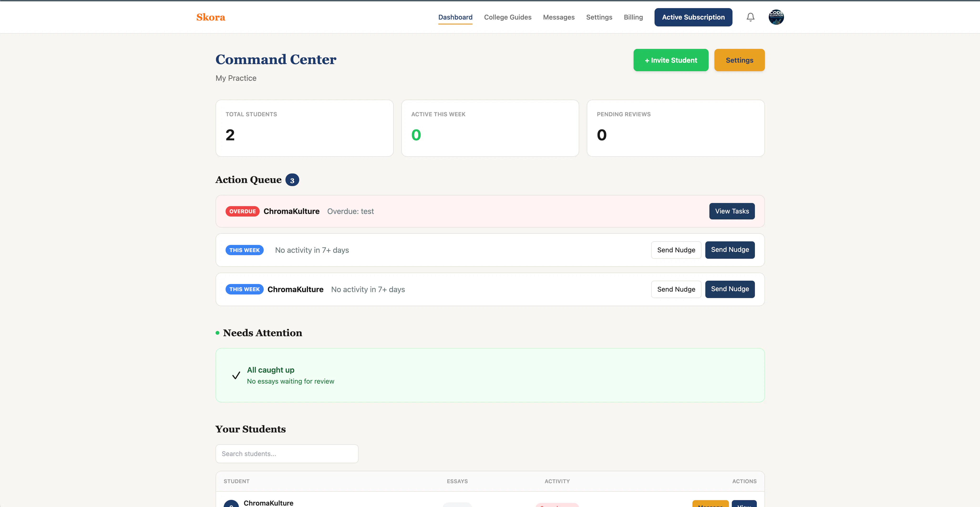980x507 pixels.
Task: Click the red OVERDUE badge
Action: pyautogui.click(x=242, y=211)
